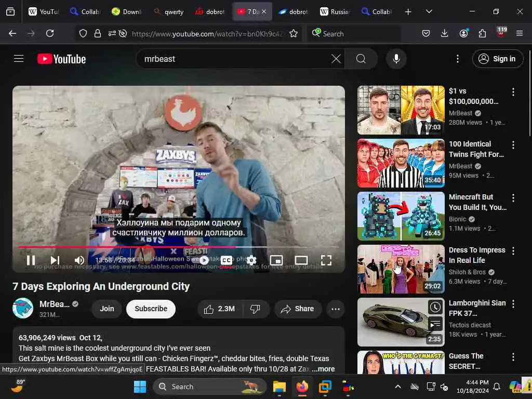
Task: Open the taskbar notifications bell
Action: click(x=496, y=387)
